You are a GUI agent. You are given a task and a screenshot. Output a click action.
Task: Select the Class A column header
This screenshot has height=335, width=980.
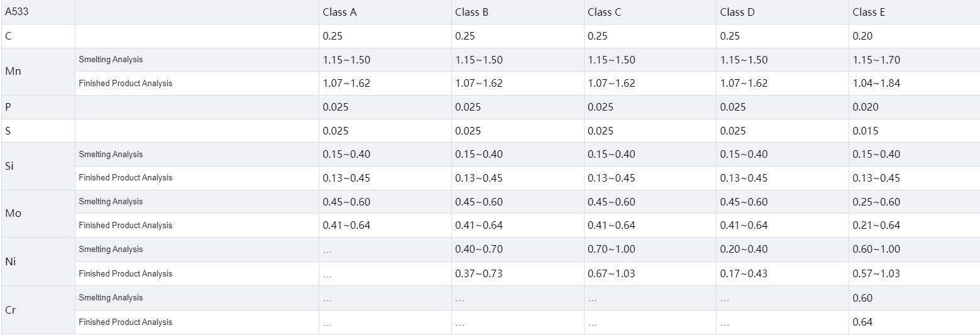(x=340, y=13)
